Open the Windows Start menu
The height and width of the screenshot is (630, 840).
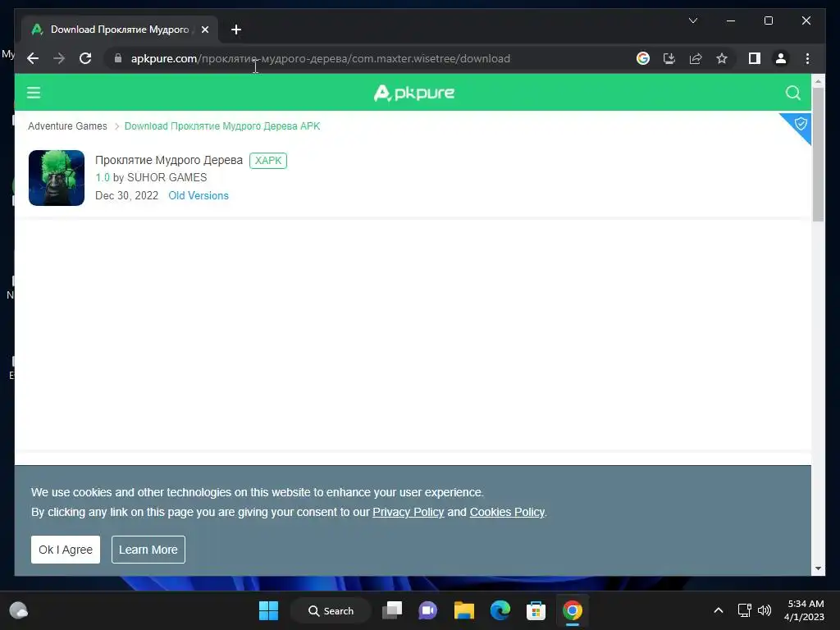[268, 610]
